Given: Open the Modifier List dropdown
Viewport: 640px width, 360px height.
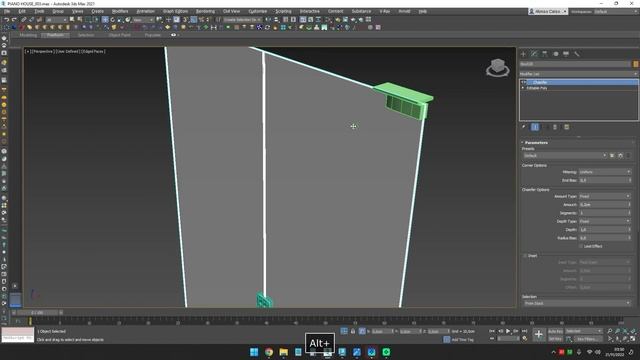Looking at the screenshot, I should pyautogui.click(x=579, y=74).
